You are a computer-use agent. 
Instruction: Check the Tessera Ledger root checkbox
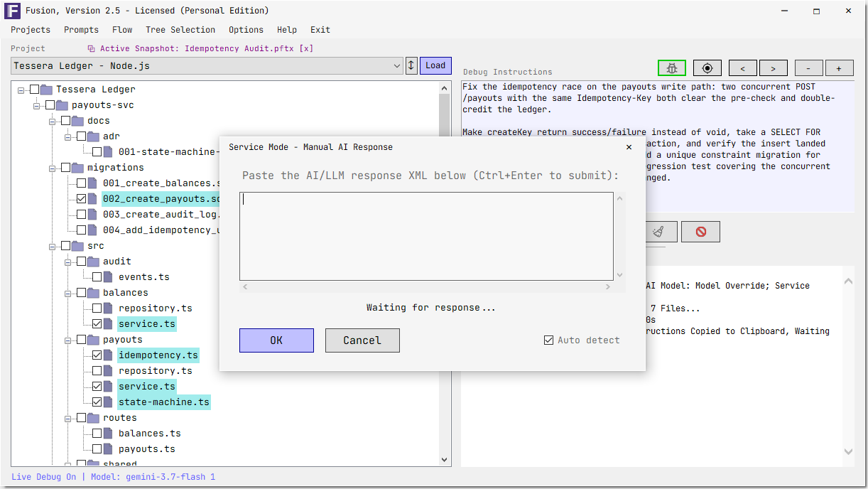(35, 90)
